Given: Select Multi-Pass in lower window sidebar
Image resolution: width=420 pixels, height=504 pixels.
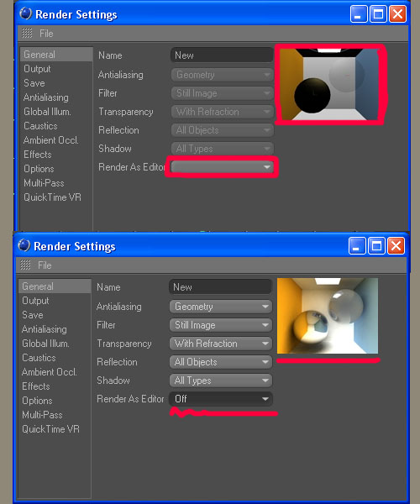Looking at the screenshot, I should (42, 415).
